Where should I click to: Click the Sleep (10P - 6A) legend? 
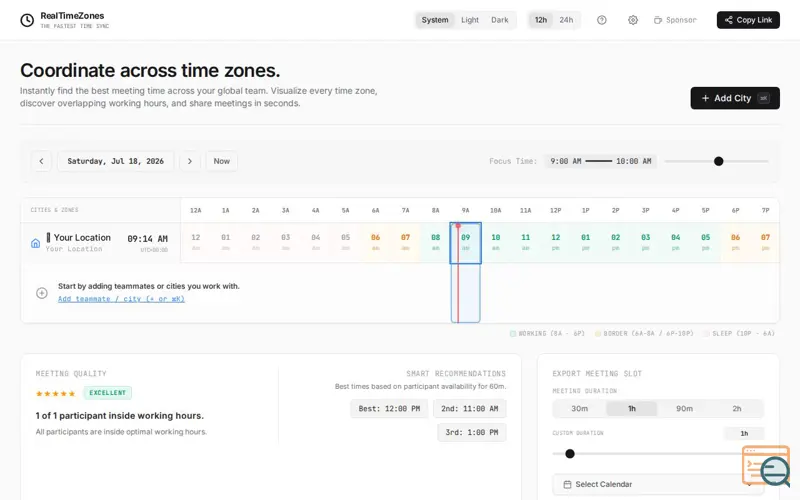739,333
